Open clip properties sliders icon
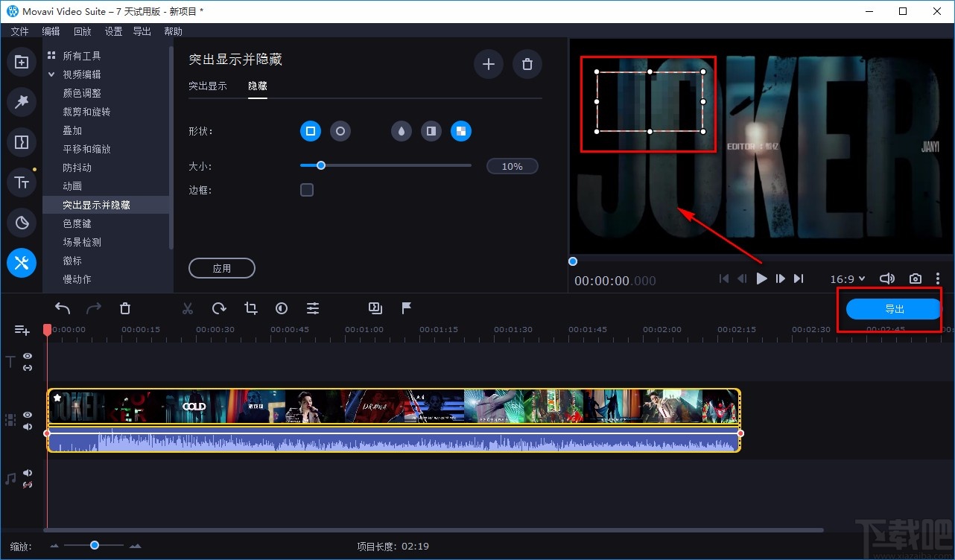The height and width of the screenshot is (560, 955). [313, 308]
